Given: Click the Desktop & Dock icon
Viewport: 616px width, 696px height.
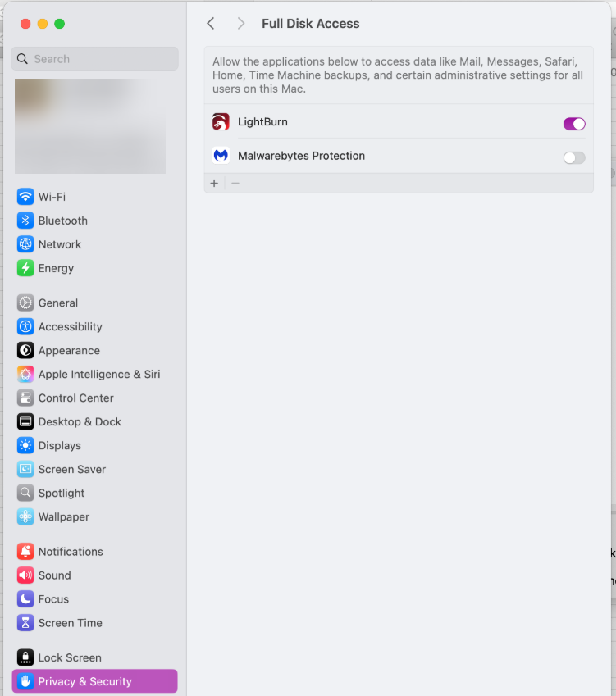Looking at the screenshot, I should point(25,421).
